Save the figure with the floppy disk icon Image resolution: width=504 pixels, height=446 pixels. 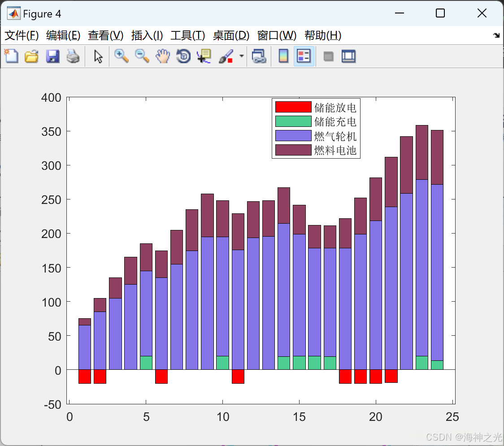[52, 56]
